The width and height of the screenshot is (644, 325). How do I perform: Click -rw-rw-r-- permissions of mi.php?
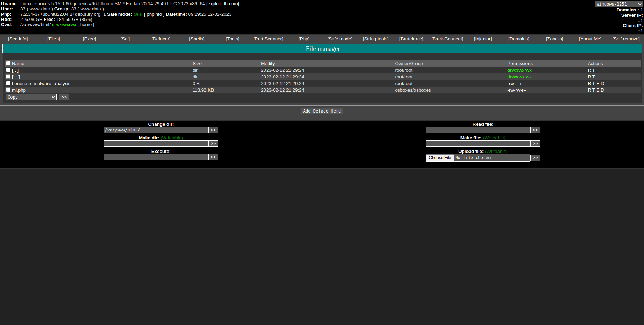click(517, 90)
